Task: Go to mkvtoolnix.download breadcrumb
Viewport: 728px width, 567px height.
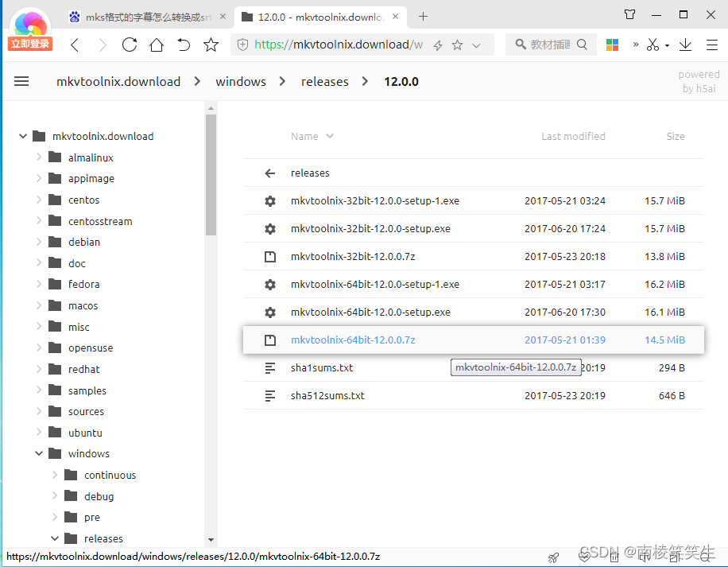Action: [118, 82]
